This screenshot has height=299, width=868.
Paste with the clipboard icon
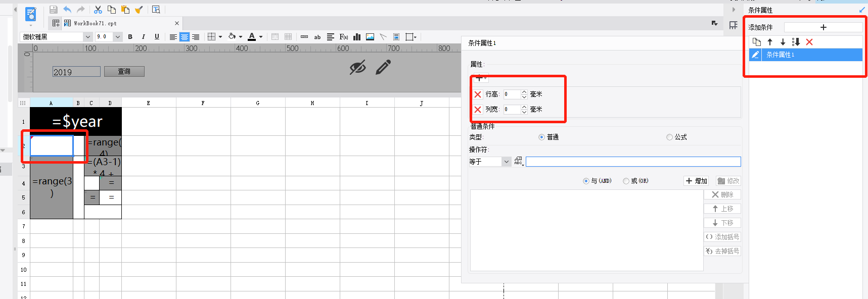point(125,10)
